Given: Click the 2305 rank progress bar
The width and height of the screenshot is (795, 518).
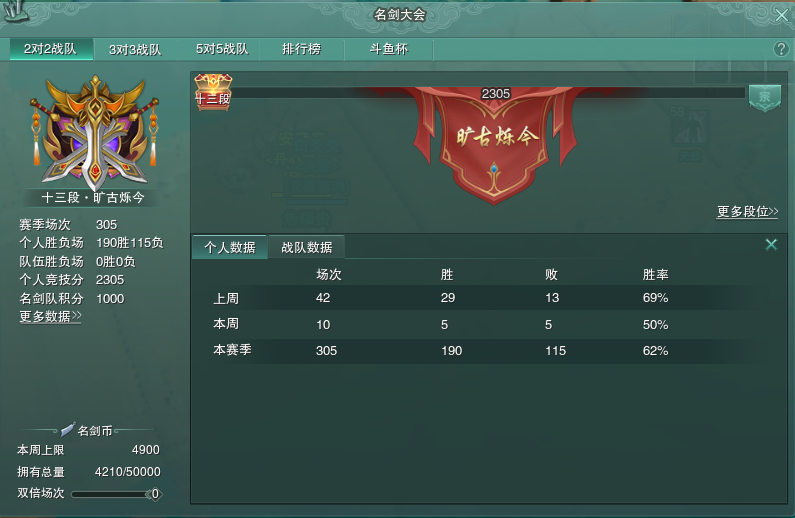Looking at the screenshot, I should point(487,93).
